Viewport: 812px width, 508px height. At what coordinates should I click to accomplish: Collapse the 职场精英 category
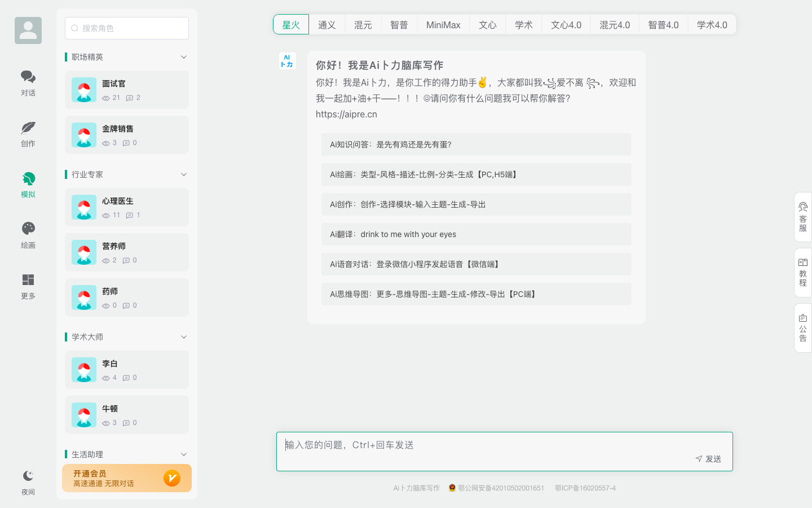[183, 57]
